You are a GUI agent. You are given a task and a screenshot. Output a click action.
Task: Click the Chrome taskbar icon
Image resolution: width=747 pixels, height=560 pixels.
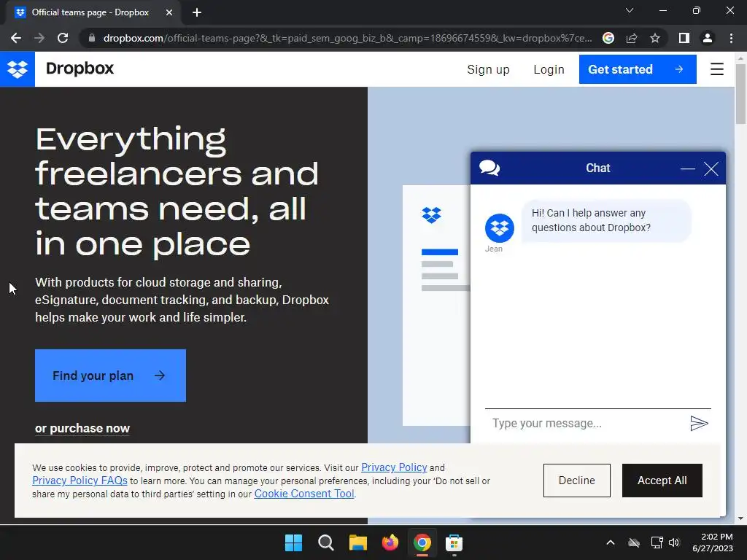coord(422,542)
